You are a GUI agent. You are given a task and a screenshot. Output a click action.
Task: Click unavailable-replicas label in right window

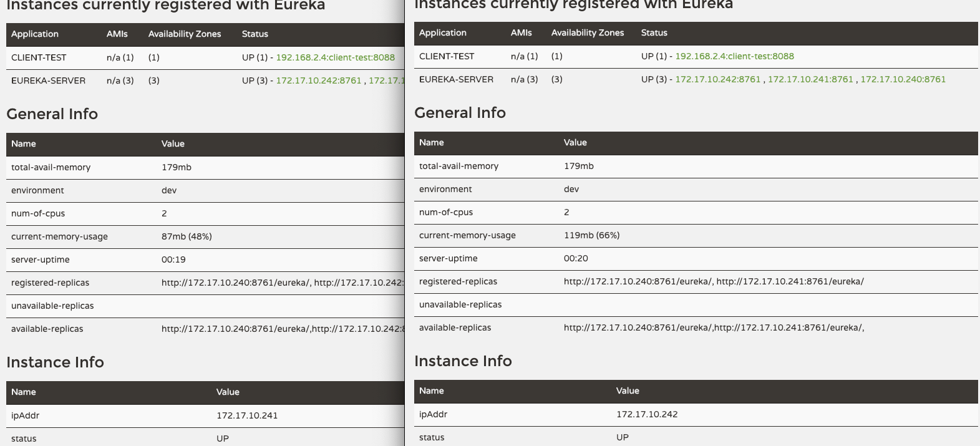click(x=460, y=304)
